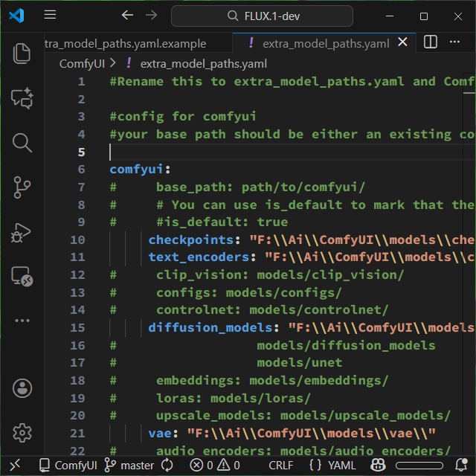The image size is (476, 476).
Task: Open the Run and Debug view
Action: tap(22, 232)
